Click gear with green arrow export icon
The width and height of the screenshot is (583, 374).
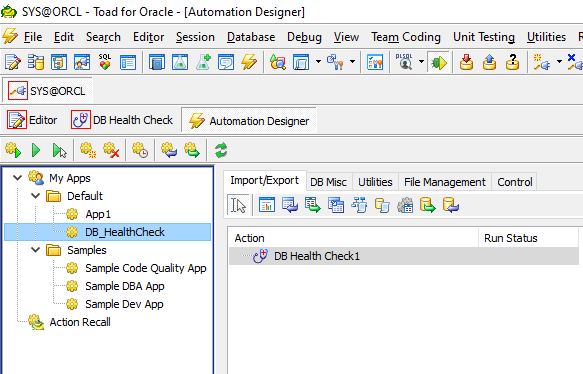192,151
